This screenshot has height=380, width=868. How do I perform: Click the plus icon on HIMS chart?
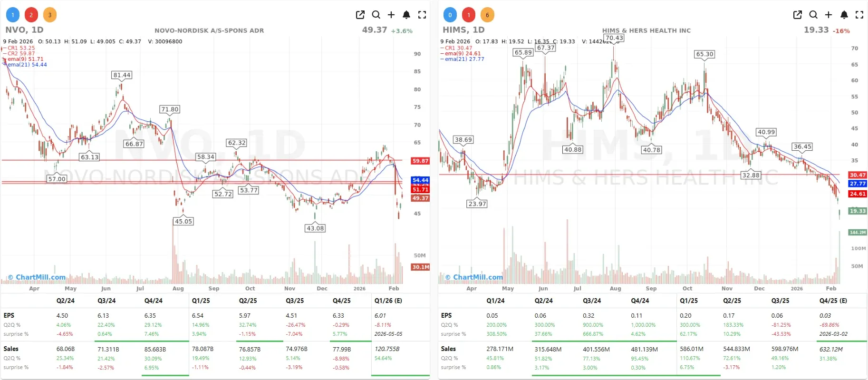pyautogui.click(x=829, y=15)
